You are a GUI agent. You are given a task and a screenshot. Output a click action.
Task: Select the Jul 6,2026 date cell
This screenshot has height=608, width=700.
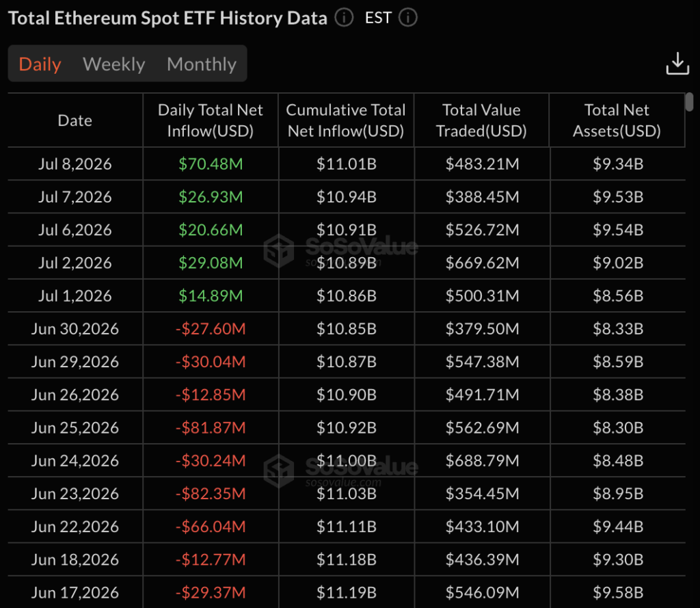[75, 230]
